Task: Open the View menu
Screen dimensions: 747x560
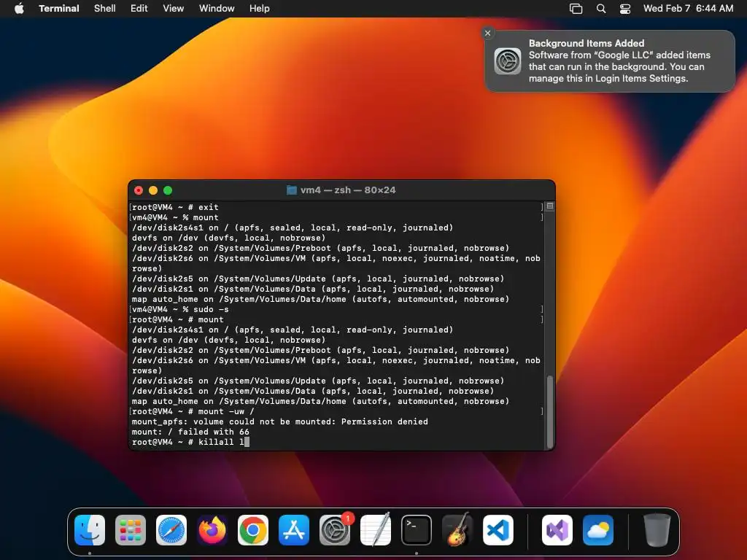Action: tap(174, 9)
